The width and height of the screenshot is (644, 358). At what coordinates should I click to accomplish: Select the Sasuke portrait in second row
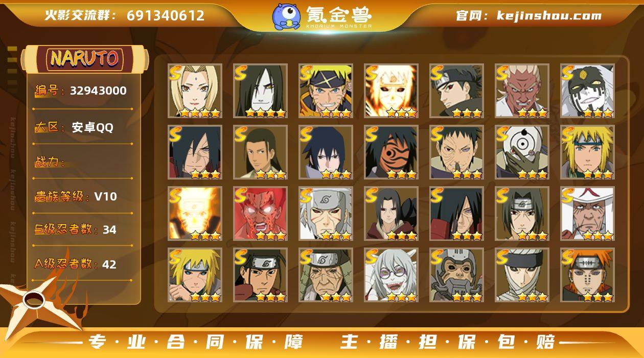(x=326, y=152)
